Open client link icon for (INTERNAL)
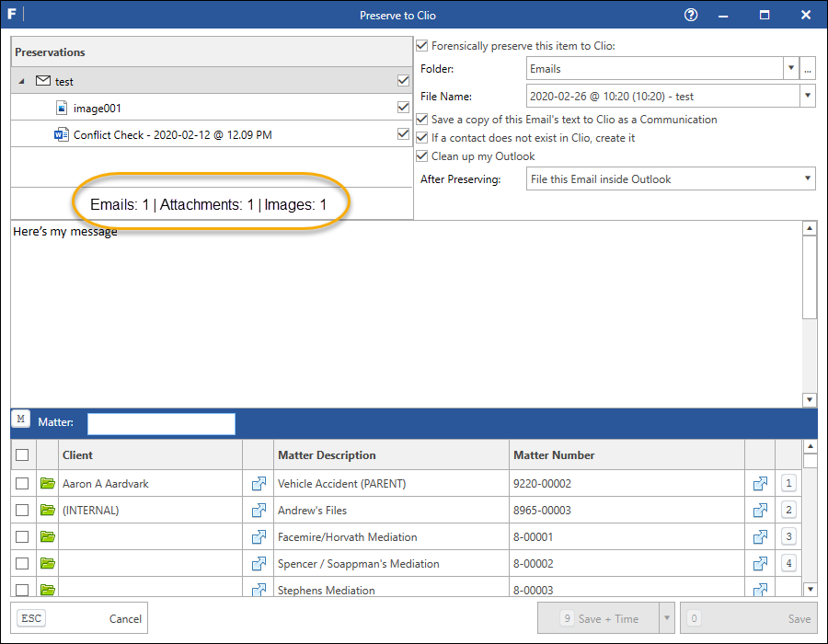828x644 pixels. coord(259,510)
